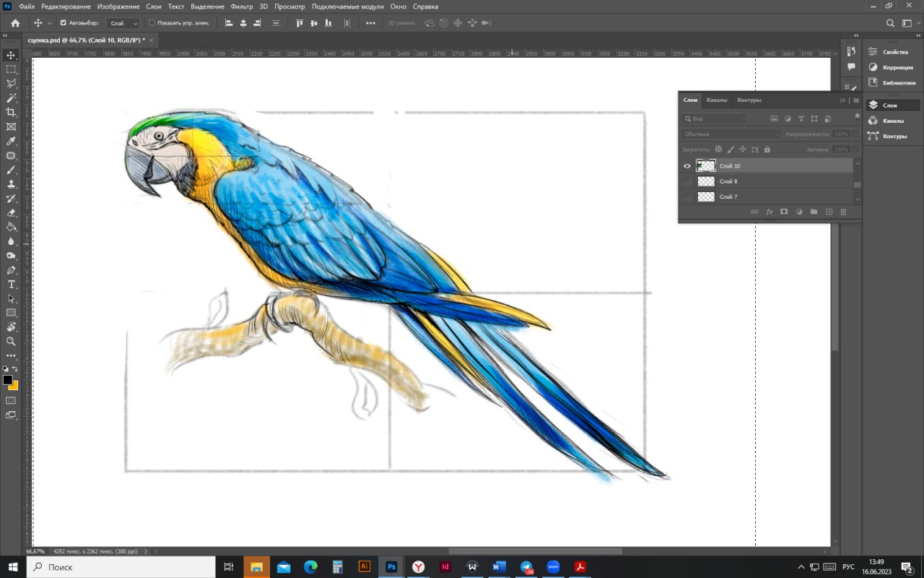Click the background orange color swatch
924x578 pixels.
tap(13, 385)
